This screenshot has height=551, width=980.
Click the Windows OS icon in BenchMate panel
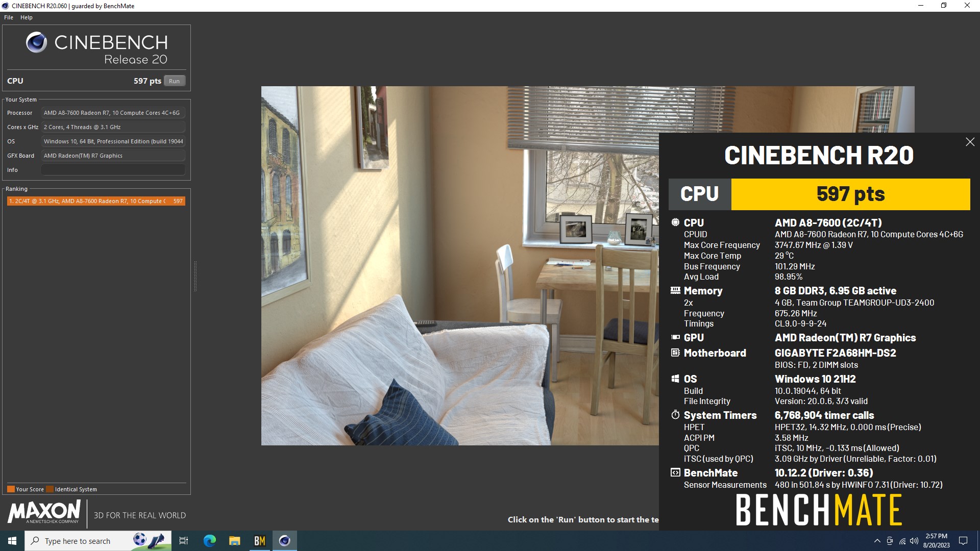(x=675, y=379)
